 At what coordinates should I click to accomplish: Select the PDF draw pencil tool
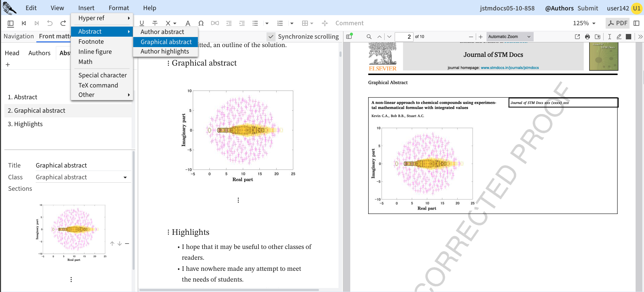(619, 37)
